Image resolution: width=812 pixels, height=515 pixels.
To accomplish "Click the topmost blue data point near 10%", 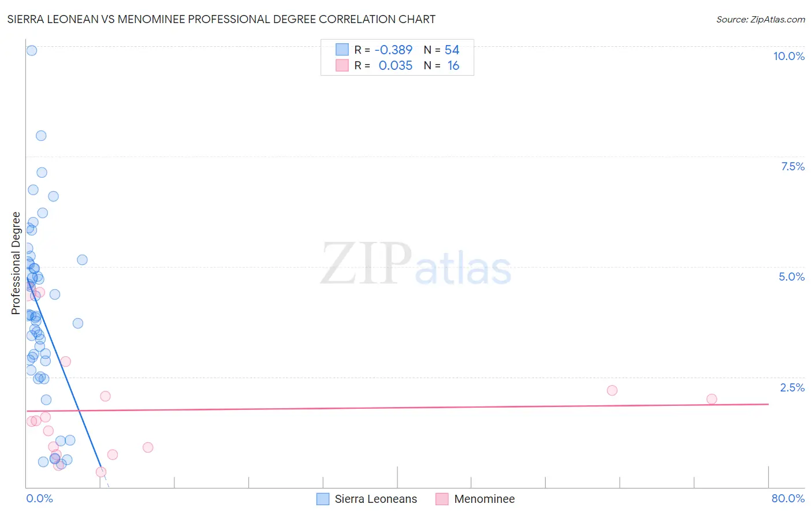I will 32,50.
